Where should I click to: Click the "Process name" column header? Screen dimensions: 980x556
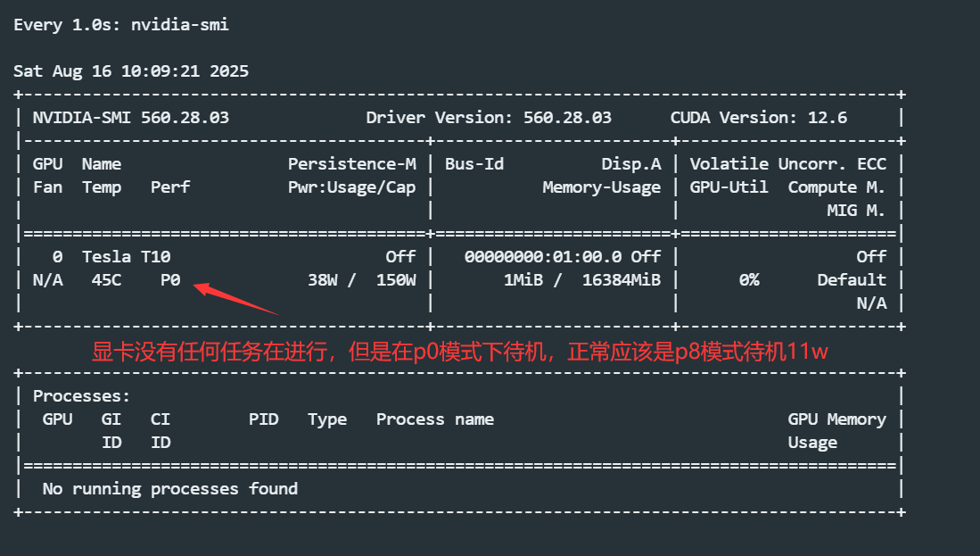(x=434, y=419)
